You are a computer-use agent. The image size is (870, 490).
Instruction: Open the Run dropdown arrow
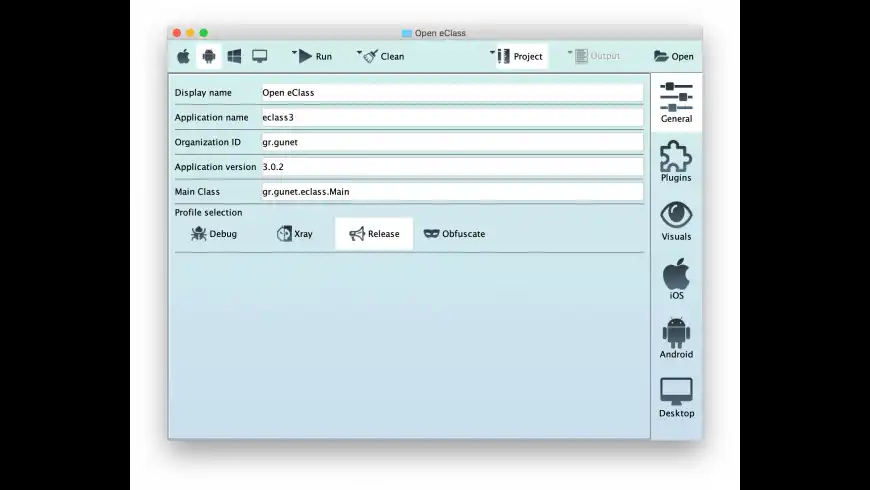(294, 52)
